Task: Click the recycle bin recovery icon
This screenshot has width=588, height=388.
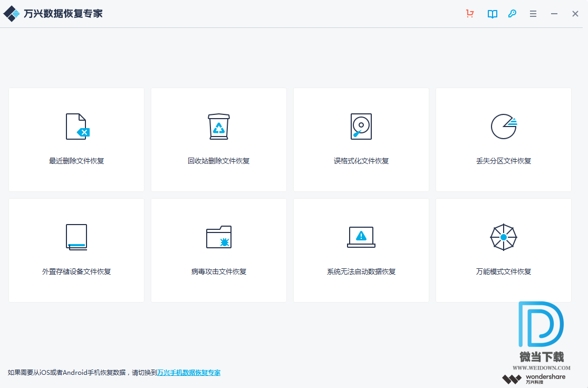Action: [x=219, y=127]
